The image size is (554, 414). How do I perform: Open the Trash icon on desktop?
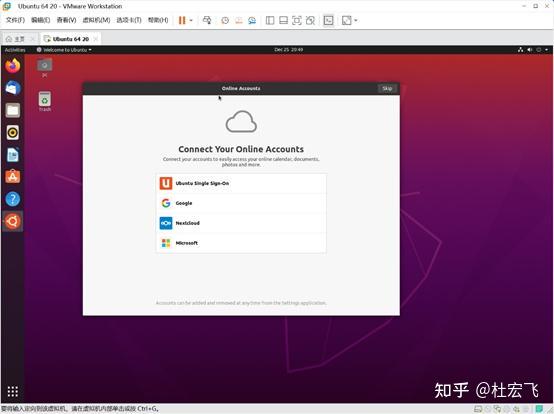(x=45, y=101)
